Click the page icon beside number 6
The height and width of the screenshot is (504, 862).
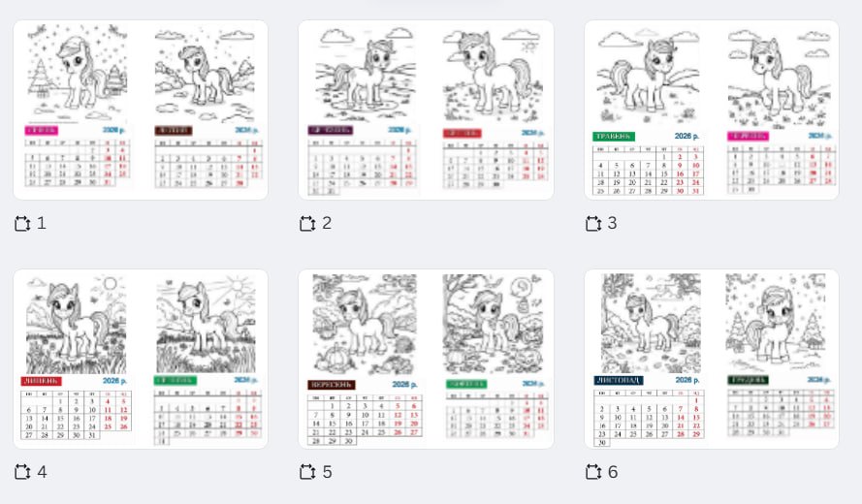[x=593, y=472]
